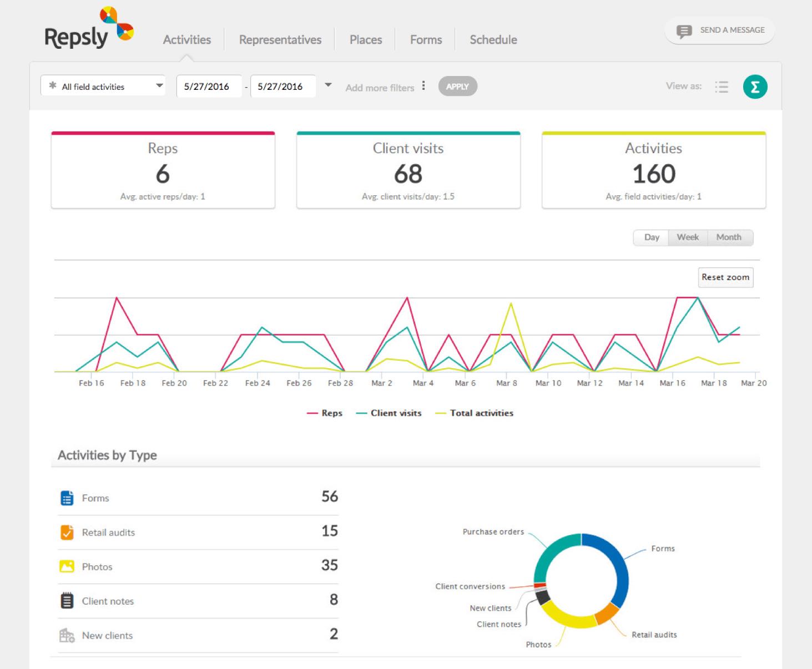Toggle Total activities series off
Screen dimensions: 812x669
pyautogui.click(x=475, y=413)
